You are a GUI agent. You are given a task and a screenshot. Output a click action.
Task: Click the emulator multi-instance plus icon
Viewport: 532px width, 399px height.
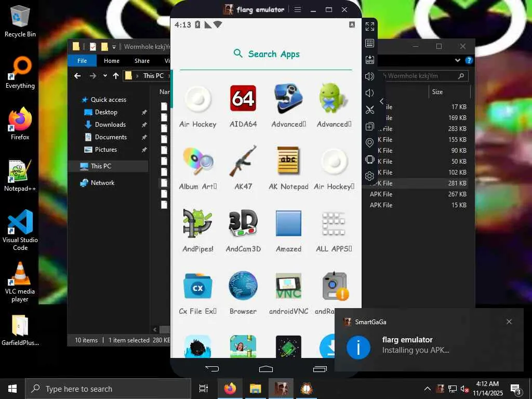tap(369, 126)
